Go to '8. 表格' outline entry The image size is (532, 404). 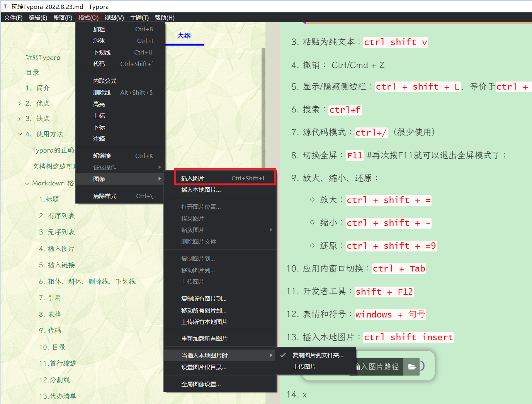50,314
